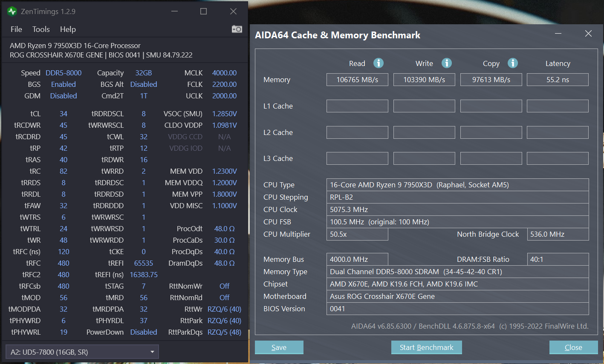Open Memory Copy info icon in AIDA64
This screenshot has width=604, height=364.
tap(513, 63)
